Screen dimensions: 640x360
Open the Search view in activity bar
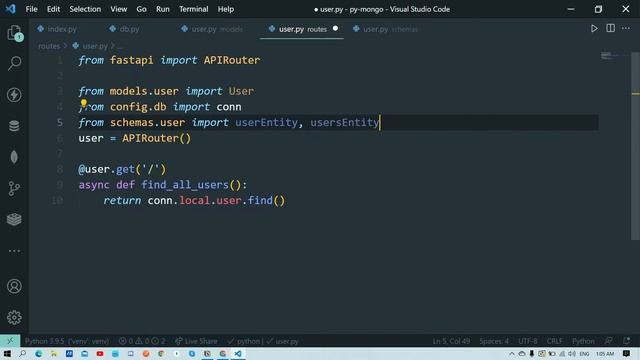click(x=14, y=63)
